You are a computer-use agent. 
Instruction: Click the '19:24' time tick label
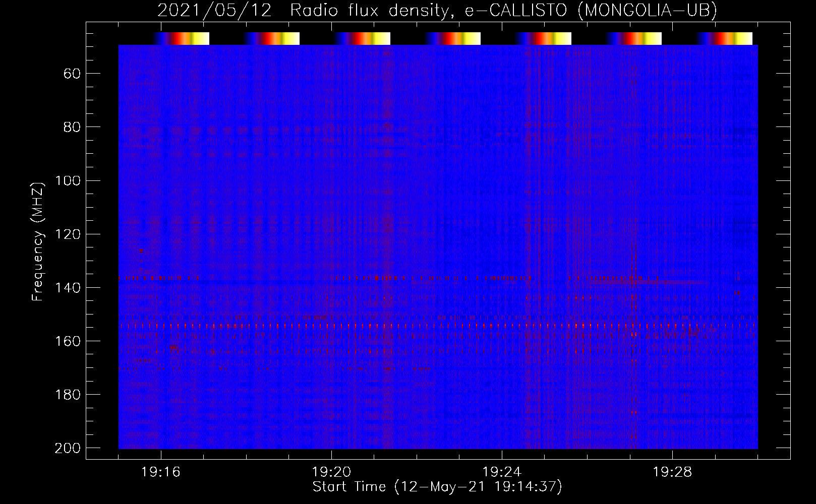502,472
